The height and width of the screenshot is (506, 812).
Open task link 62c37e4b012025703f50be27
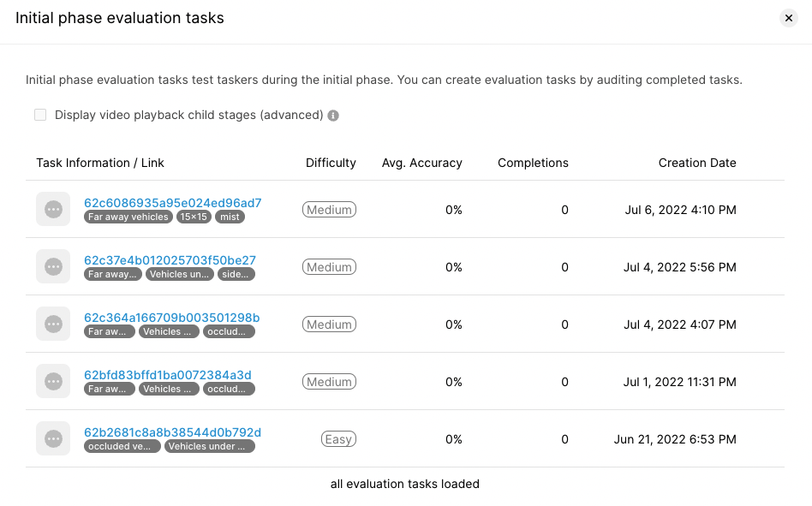click(x=170, y=260)
